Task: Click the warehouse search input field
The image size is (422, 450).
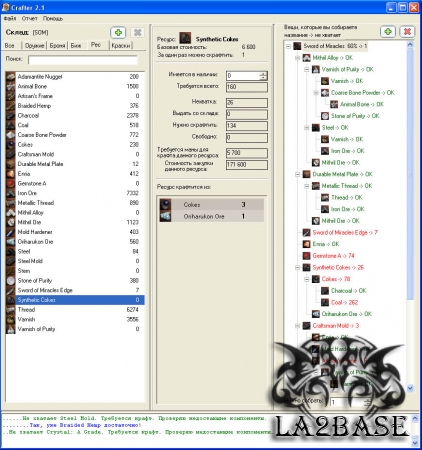Action: click(83, 60)
